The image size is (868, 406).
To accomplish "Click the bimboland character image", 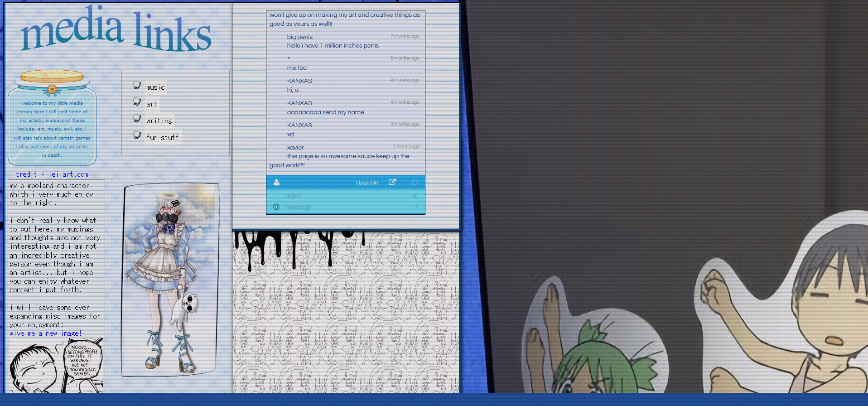I will point(171,280).
